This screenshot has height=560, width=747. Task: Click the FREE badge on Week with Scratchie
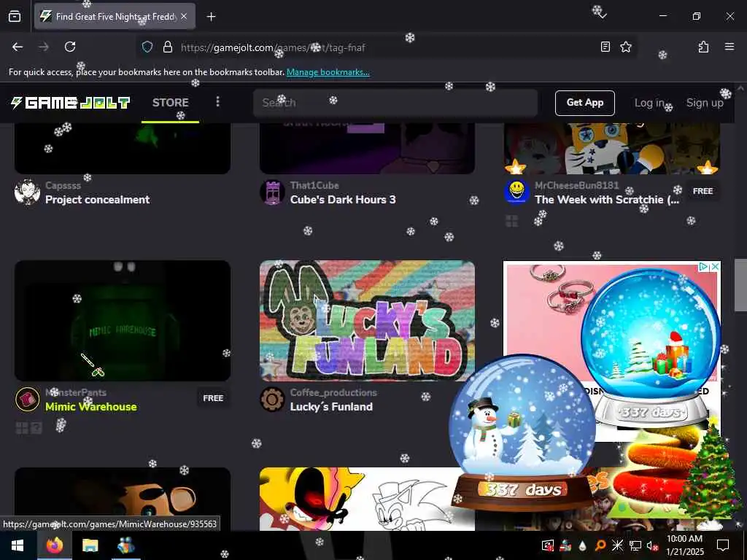(x=703, y=191)
